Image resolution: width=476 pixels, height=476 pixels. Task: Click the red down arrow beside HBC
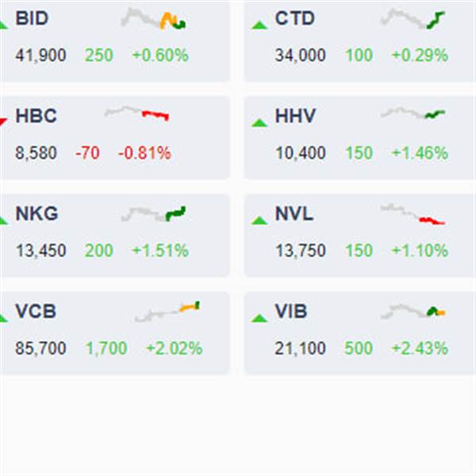point(3,122)
